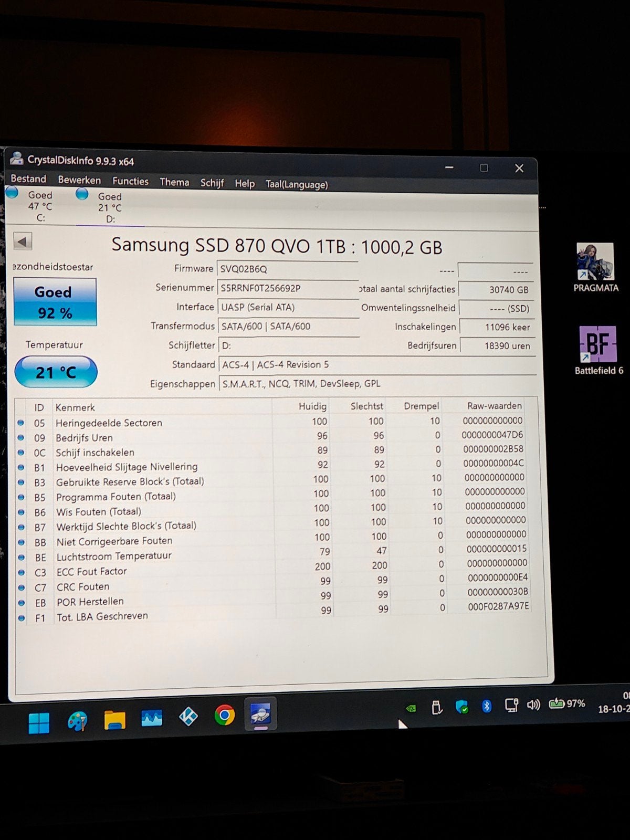Screen dimensions: 630x840
Task: Click the CrystalDiskInfo taskbar icon
Action: 260,713
